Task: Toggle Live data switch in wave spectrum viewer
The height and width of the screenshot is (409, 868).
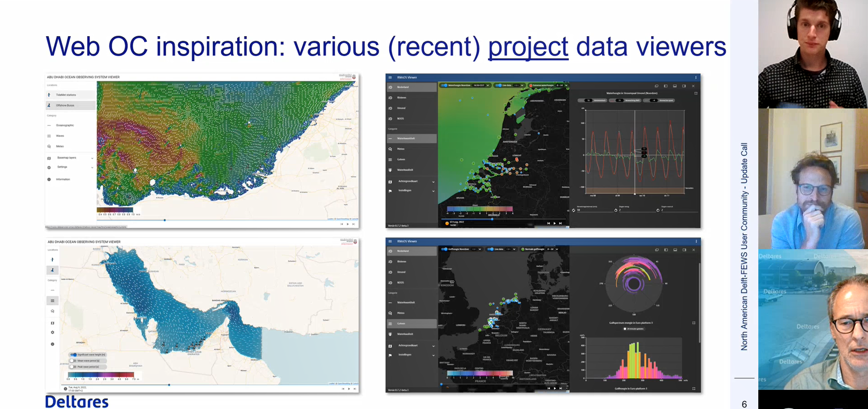Action: pos(490,249)
